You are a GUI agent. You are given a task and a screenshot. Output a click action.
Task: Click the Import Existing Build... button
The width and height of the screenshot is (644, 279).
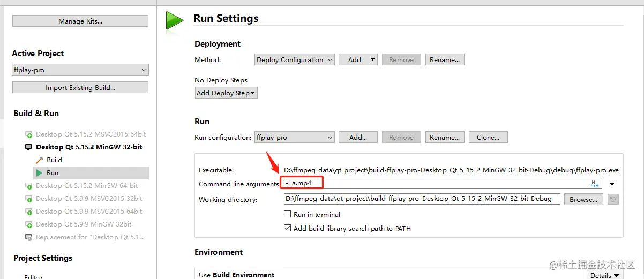click(80, 87)
